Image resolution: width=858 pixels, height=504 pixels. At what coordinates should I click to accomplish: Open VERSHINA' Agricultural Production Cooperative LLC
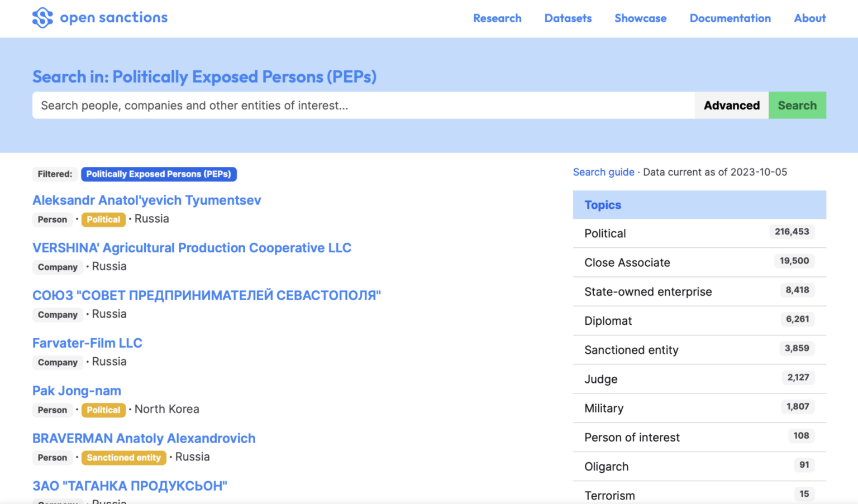(192, 248)
